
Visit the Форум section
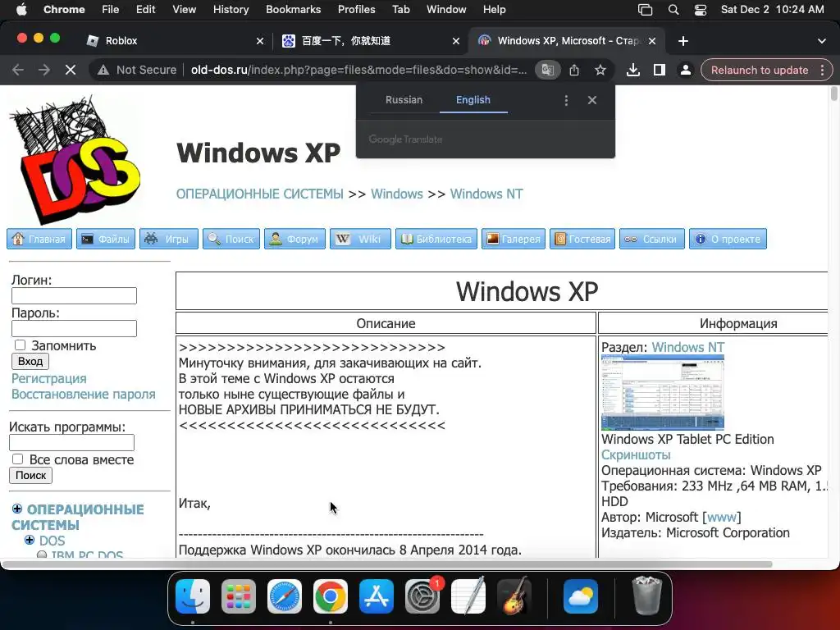click(x=294, y=239)
